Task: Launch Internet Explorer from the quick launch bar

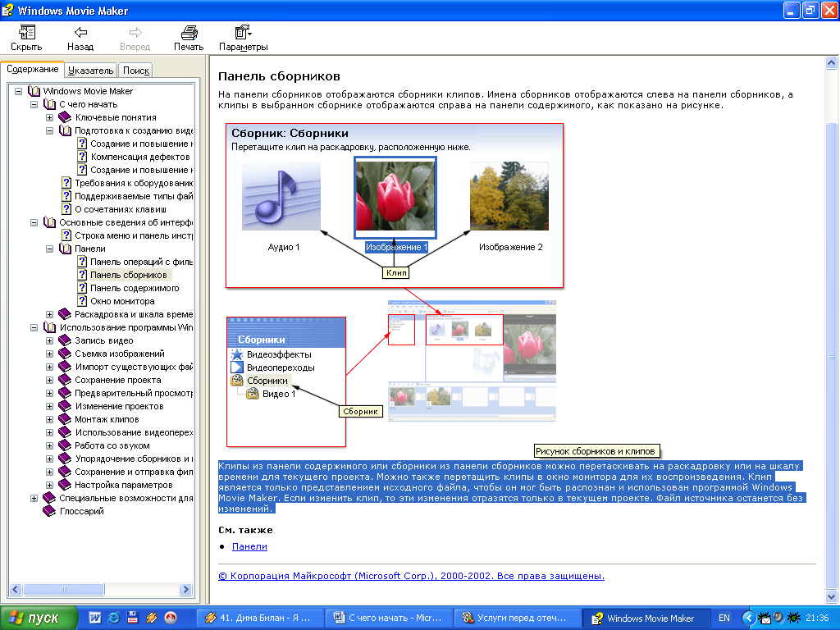Action: [113, 618]
